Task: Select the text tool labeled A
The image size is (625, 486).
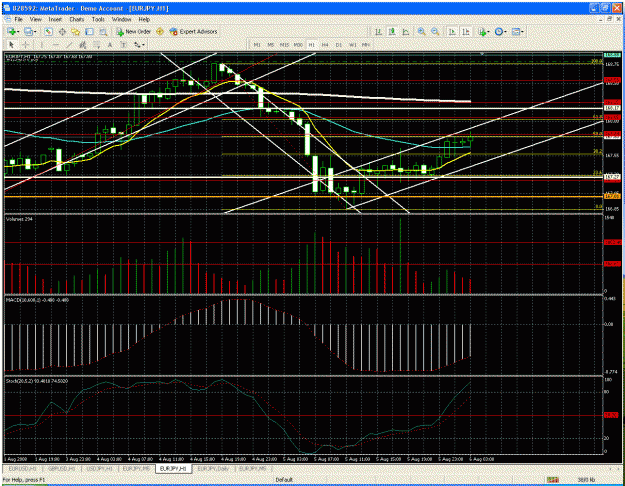Action: pos(110,45)
